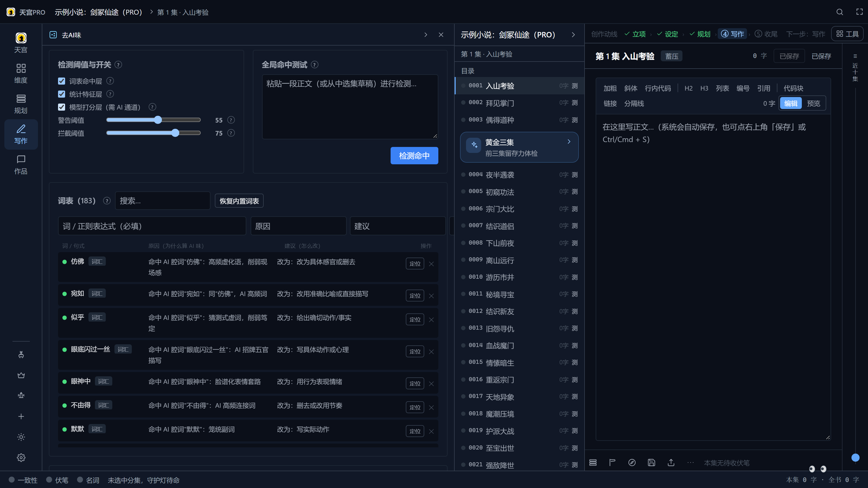Click the flag icon below editor
868x488 pixels.
[612, 463]
